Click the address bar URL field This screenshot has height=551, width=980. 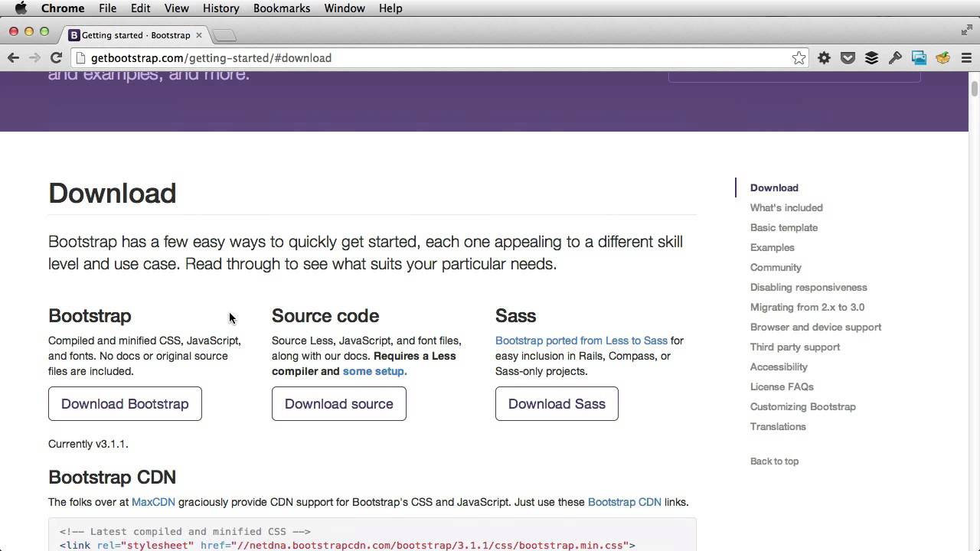coord(440,58)
